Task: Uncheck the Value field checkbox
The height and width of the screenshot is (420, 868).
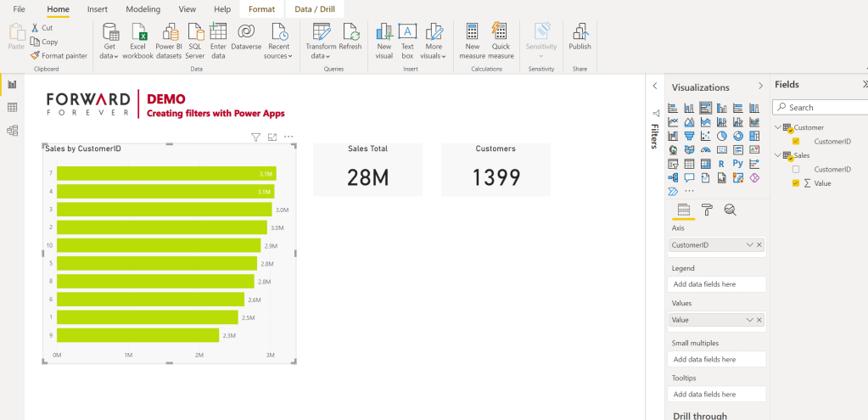Action: tap(796, 183)
